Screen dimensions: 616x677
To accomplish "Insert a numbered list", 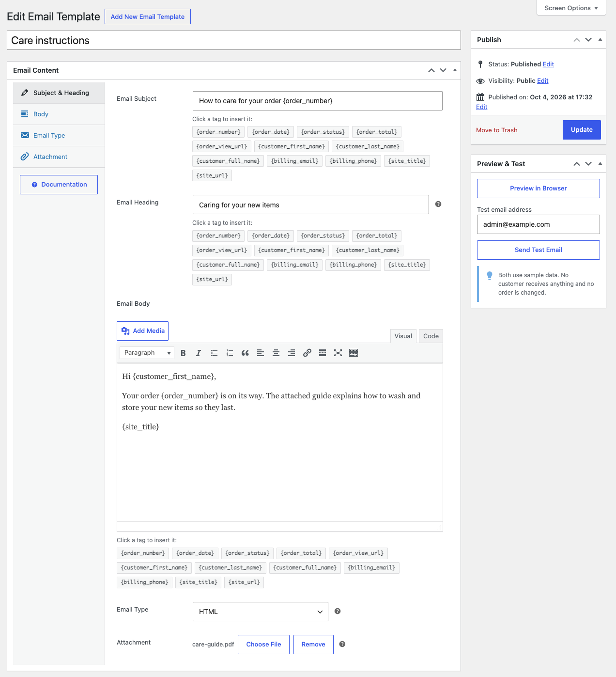I will 230,353.
